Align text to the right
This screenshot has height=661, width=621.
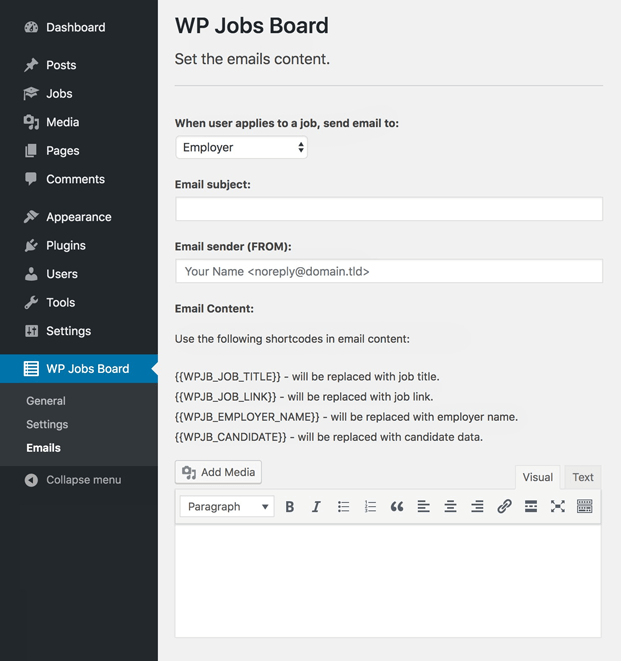pyautogui.click(x=477, y=506)
